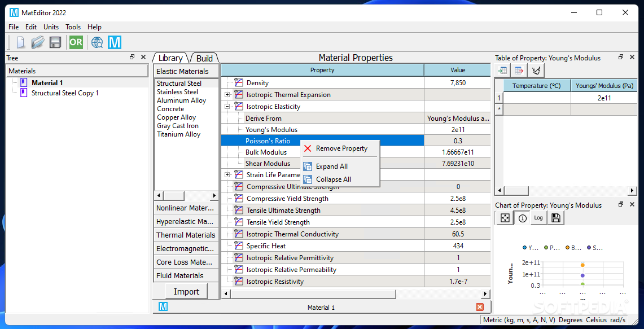Expand Nonlinear Materials library section
The image size is (644, 329).
[186, 208]
